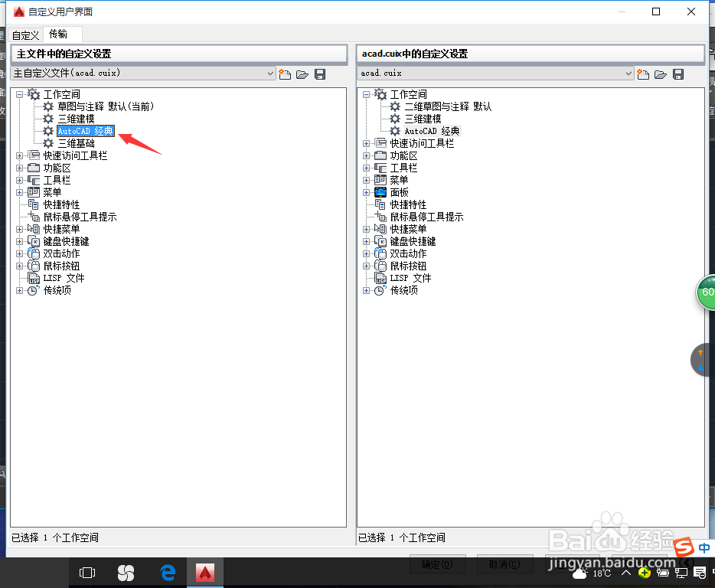Click right 面板 blue panel icon
715x588 pixels.
(x=380, y=192)
